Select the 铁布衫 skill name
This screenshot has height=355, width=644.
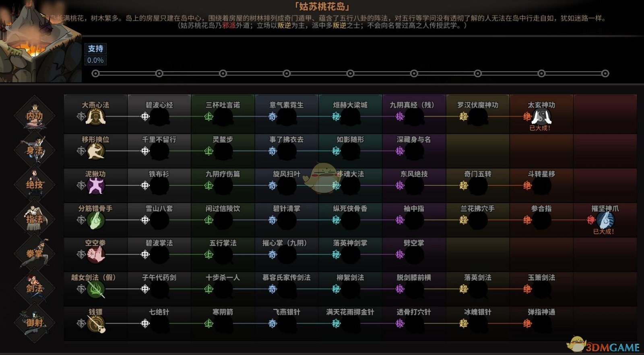159,174
